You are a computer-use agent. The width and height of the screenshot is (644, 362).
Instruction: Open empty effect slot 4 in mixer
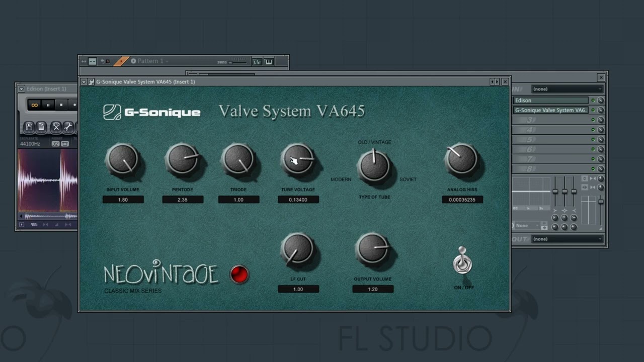(550, 130)
